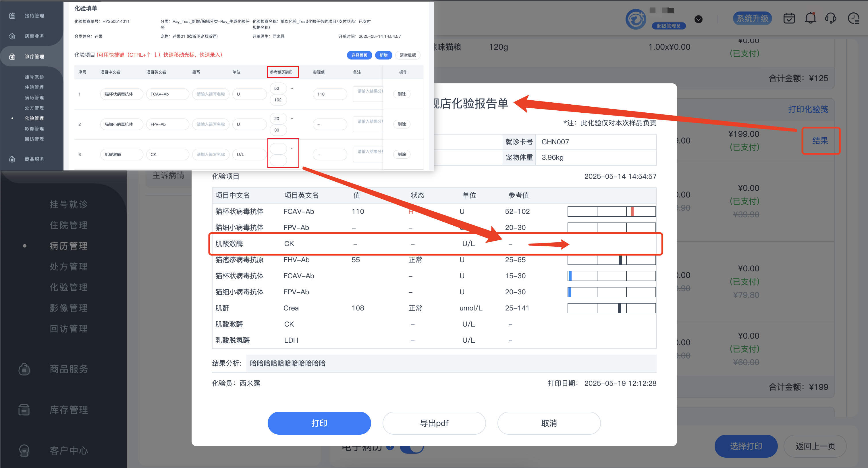The height and width of the screenshot is (468, 868).
Task: Click the 合计金额：¥199 total text
Action: pyautogui.click(x=798, y=387)
